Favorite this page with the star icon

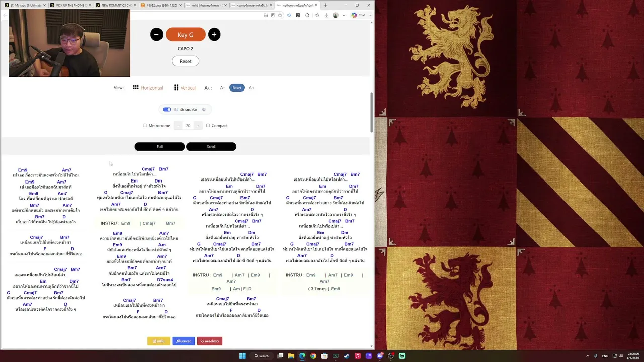[280, 15]
